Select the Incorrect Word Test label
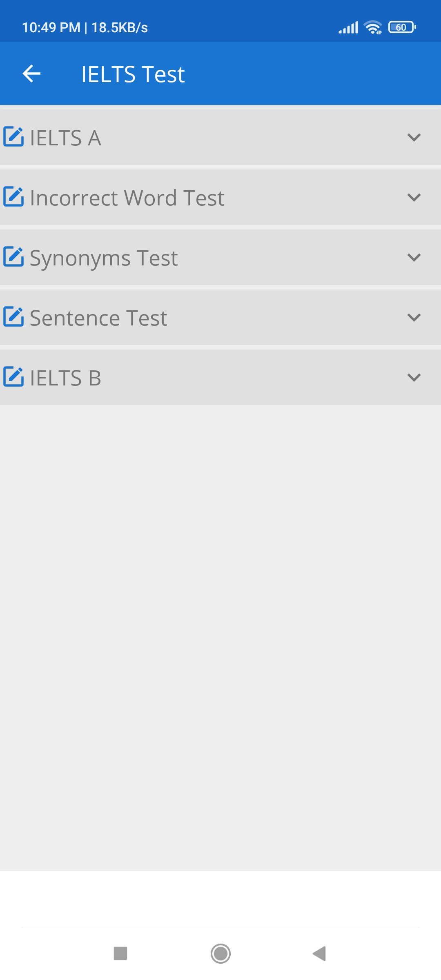 pos(127,198)
